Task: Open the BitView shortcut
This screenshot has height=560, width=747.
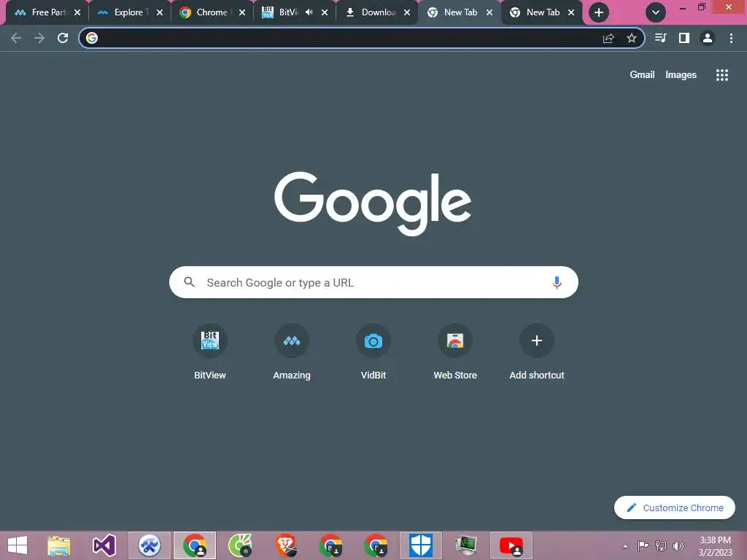Action: point(210,352)
